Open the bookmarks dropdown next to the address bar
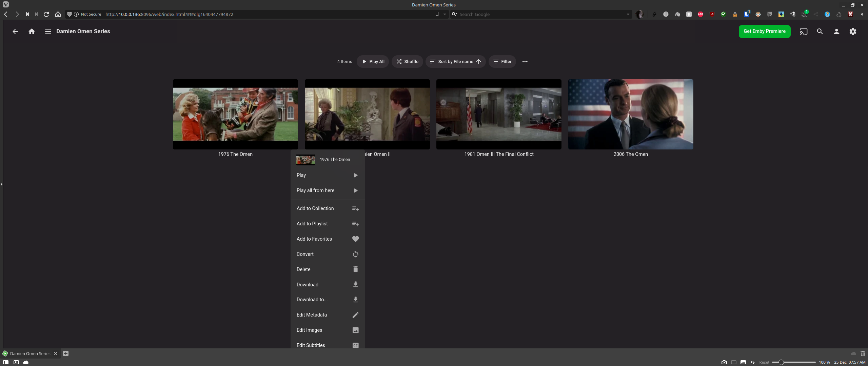 coord(444,14)
